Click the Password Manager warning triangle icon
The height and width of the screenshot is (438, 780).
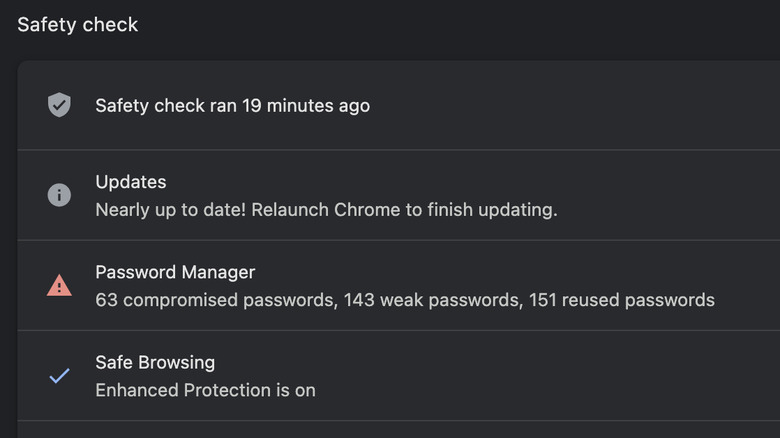(x=60, y=286)
